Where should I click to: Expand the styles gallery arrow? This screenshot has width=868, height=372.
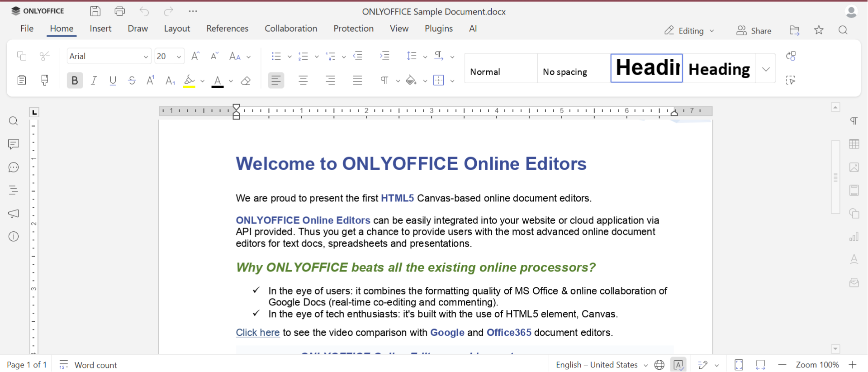(x=766, y=69)
